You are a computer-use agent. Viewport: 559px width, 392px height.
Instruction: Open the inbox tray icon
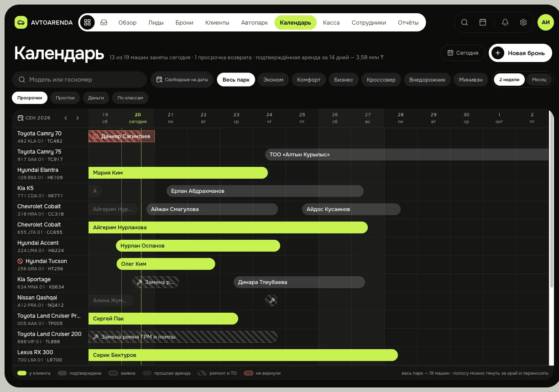click(x=104, y=22)
